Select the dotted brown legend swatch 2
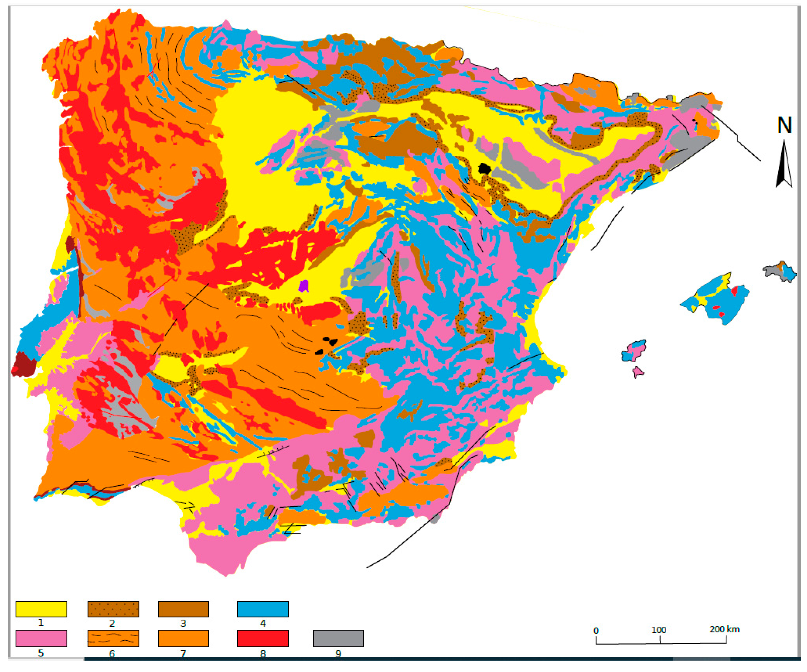Screen dimensions: 807x672 coord(113,609)
